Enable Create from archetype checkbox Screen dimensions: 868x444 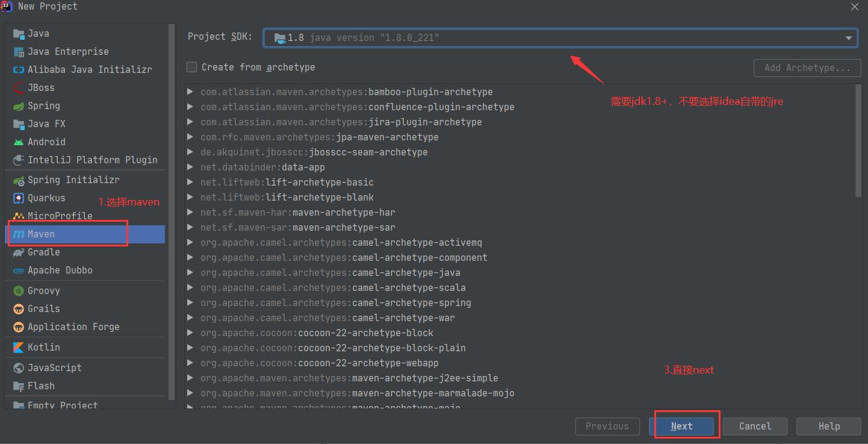(x=191, y=67)
